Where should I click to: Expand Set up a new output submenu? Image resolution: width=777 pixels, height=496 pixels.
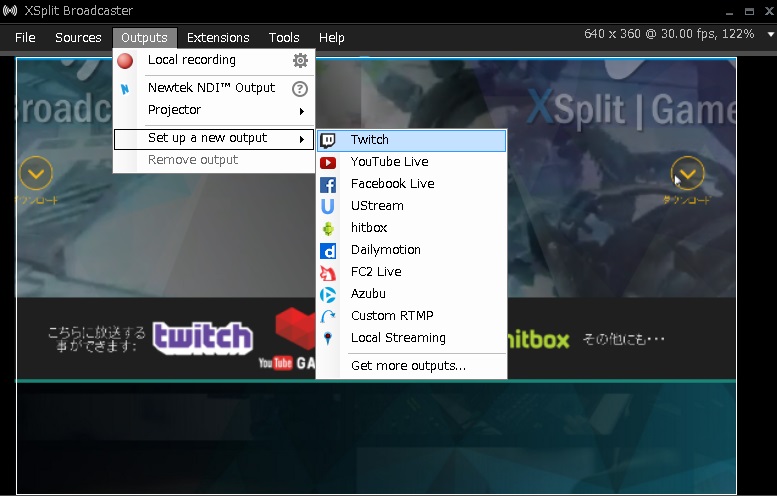[x=214, y=139]
